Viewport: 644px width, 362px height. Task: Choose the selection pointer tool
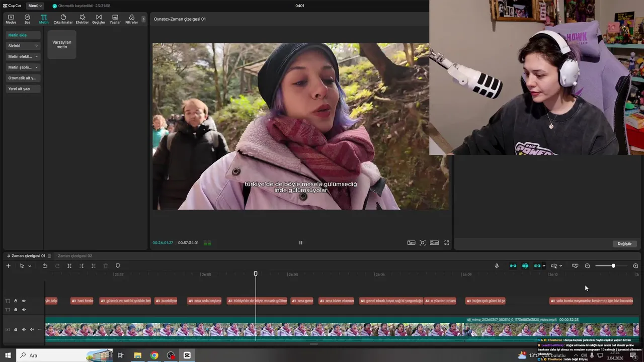(22, 265)
